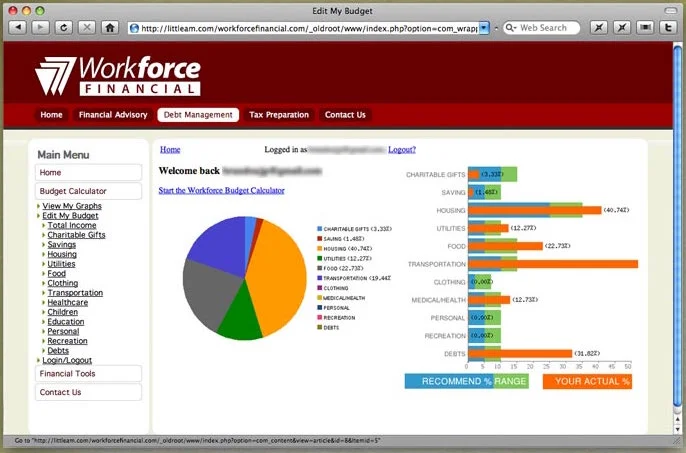Viewport: 686px width, 453px height.
Task: Click the Home breadcrumb link
Action: tap(170, 150)
